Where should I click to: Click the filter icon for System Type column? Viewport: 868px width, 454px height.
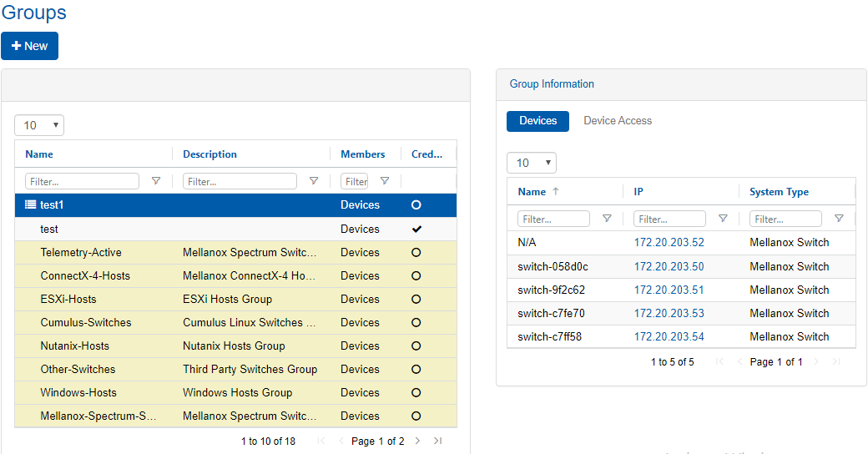[x=839, y=219]
